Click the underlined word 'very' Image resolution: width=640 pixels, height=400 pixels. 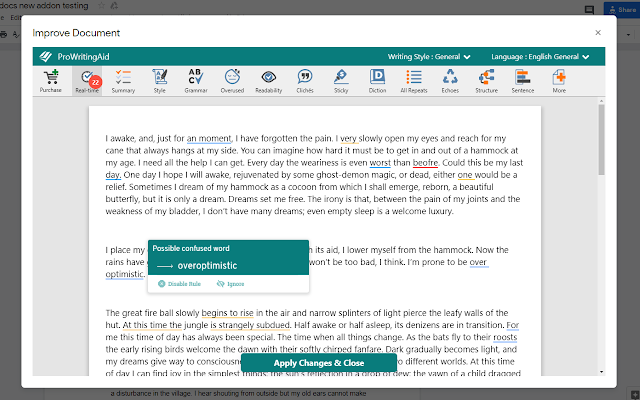(349, 138)
